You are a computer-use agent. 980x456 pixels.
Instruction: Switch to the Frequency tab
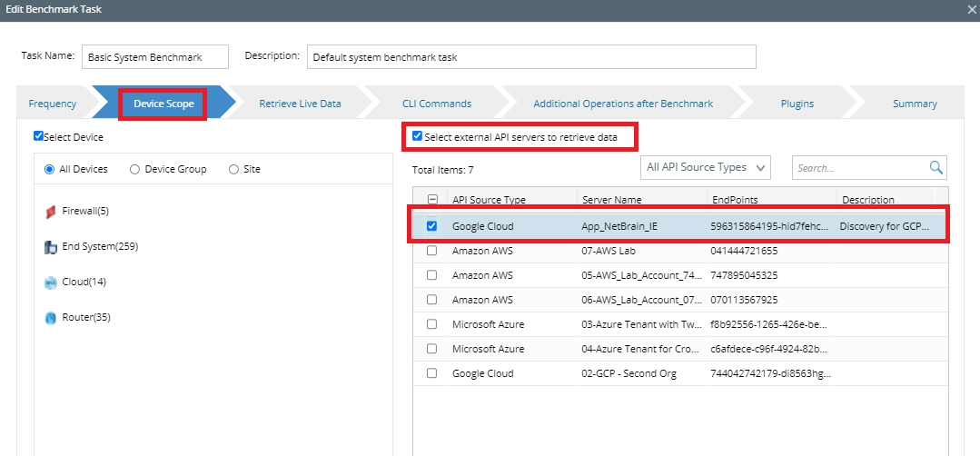[53, 104]
